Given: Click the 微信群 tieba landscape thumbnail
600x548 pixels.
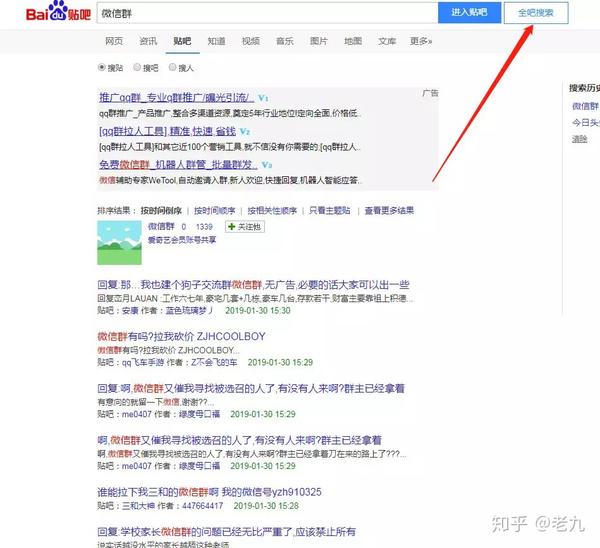Looking at the screenshot, I should (x=119, y=243).
